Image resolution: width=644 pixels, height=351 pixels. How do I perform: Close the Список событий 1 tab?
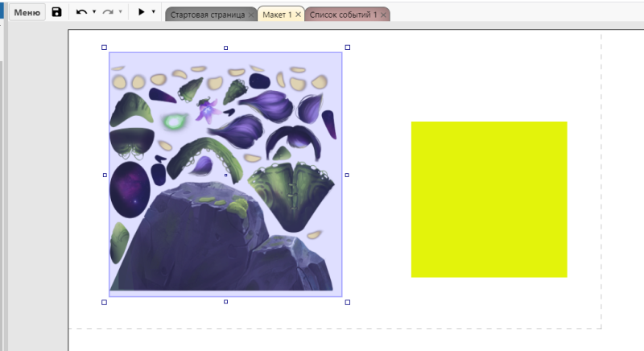[x=383, y=14]
